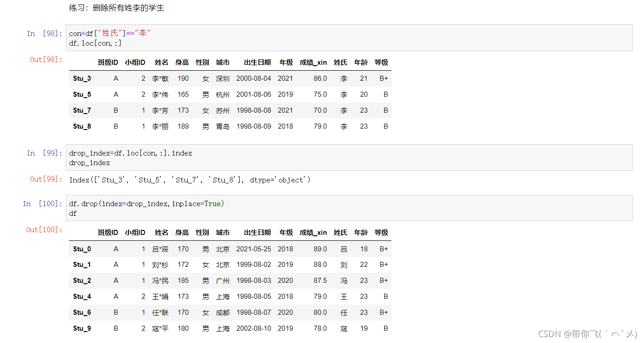This screenshot has width=644, height=343.
Task: Click the name cell 寇*平
Action: [x=160, y=328]
